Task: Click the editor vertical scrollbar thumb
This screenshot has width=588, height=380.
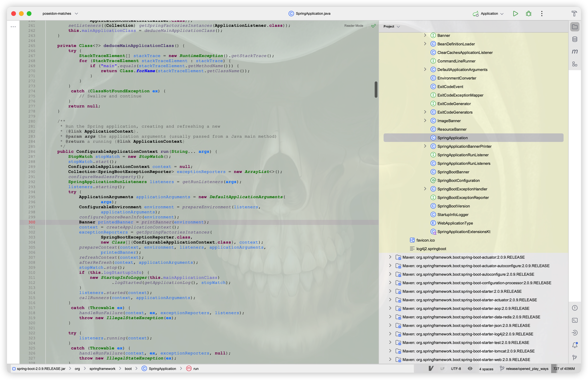Action: tap(376, 90)
